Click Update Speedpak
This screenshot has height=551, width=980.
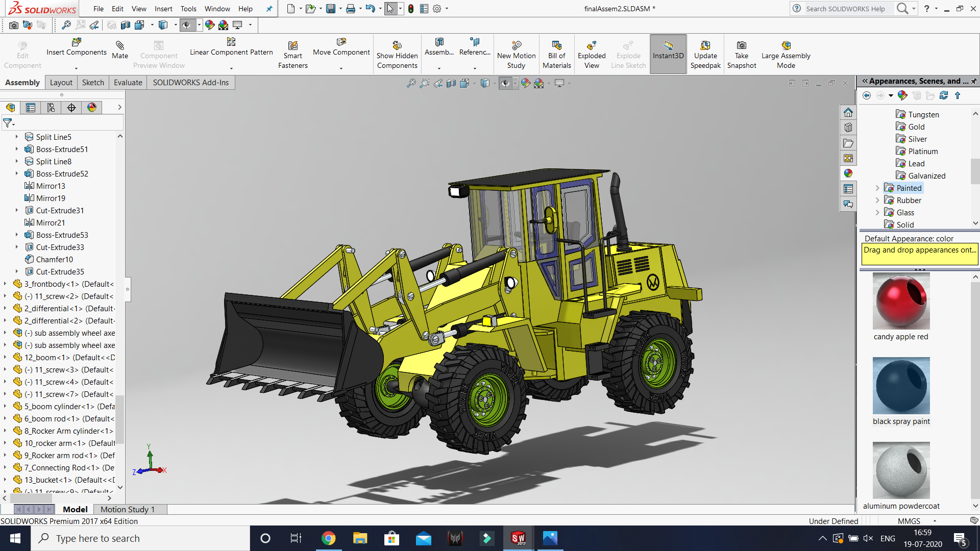coord(705,55)
